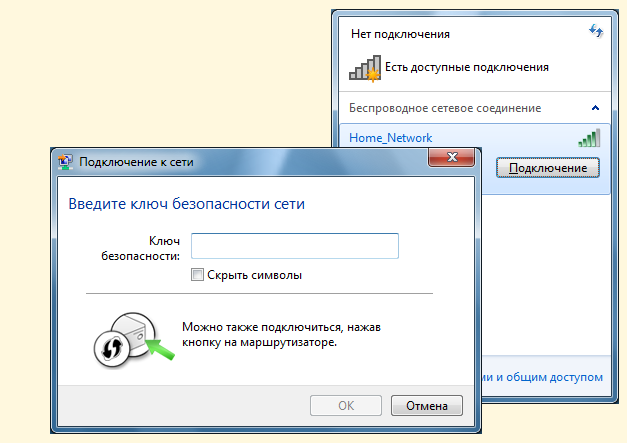Click the Беспроводное сетевое соединение header

[x=444, y=107]
